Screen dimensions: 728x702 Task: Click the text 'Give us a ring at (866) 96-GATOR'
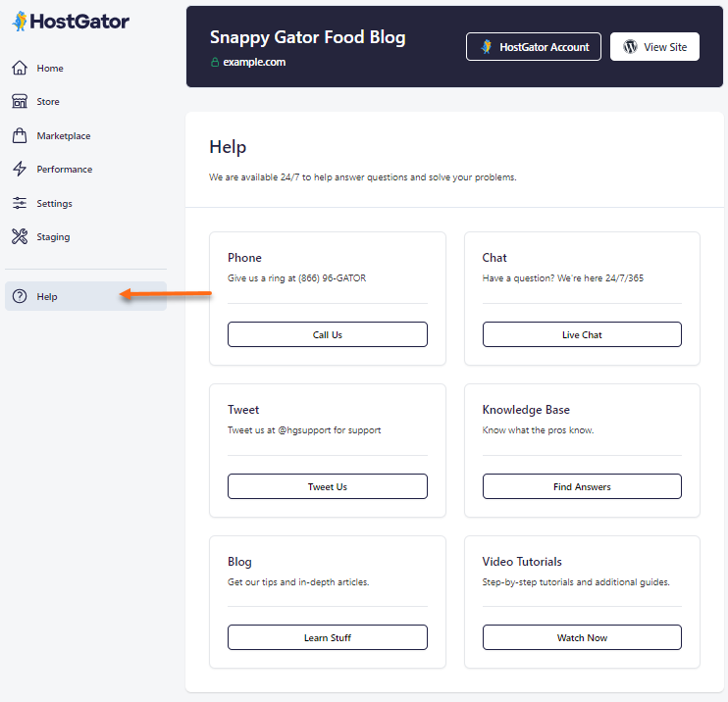[x=296, y=278]
